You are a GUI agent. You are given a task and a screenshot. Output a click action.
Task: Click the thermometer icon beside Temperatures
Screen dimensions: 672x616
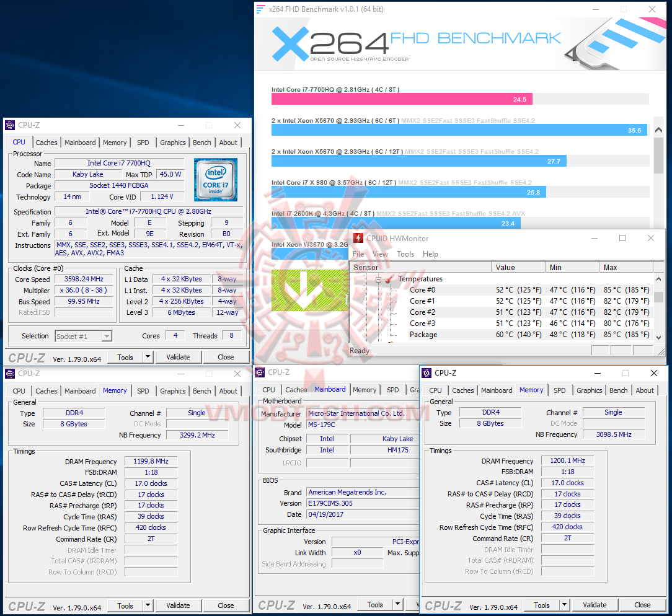[x=389, y=279]
